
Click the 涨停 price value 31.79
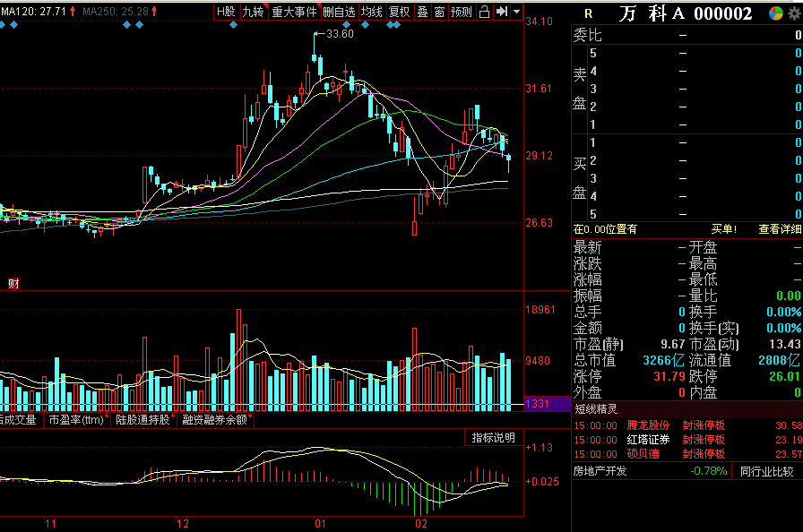pyautogui.click(x=669, y=376)
